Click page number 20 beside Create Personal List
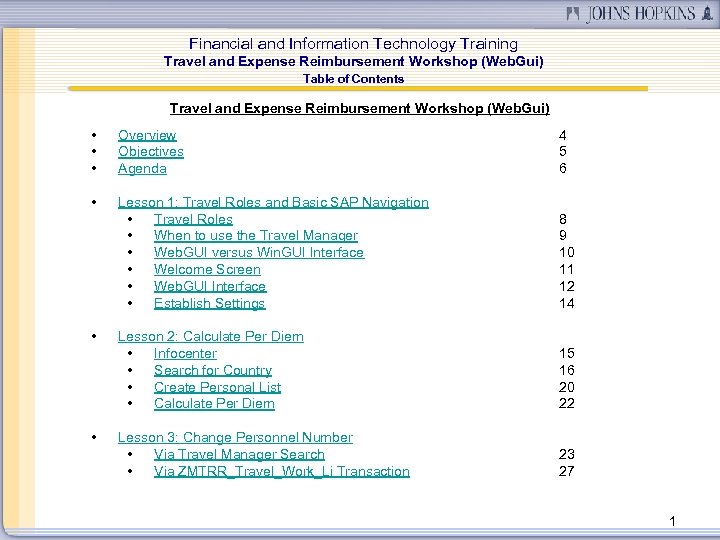This screenshot has height=540, width=720. click(x=567, y=388)
